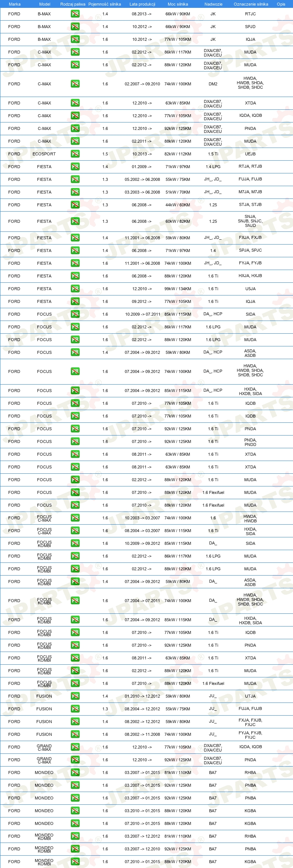
Task: Click the fuel icon in the C-MAX 63kW XTDA row
Action: pos(75,103)
